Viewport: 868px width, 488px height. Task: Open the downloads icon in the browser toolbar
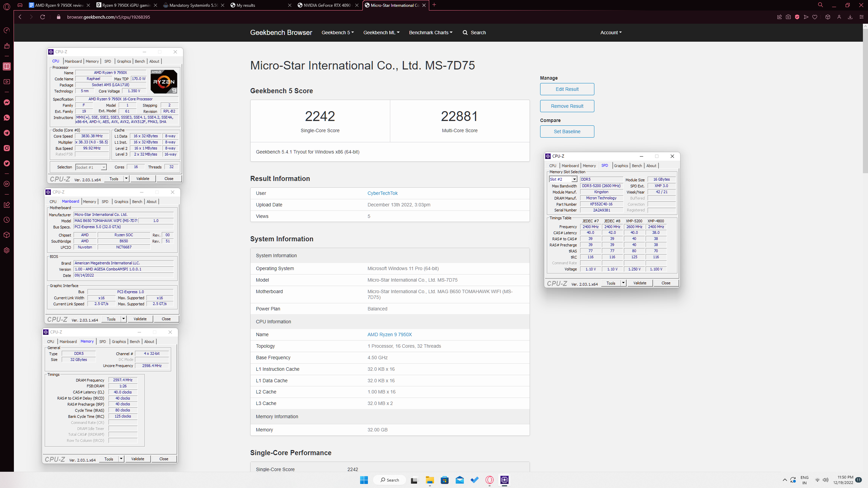[850, 17]
